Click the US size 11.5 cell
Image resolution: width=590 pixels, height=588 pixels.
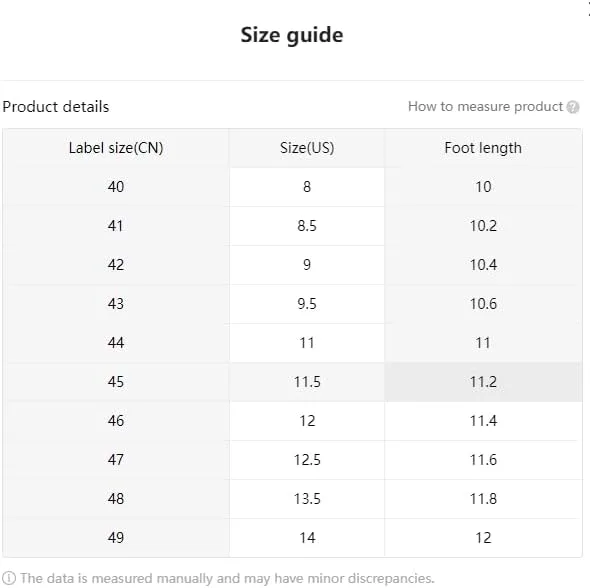pyautogui.click(x=307, y=382)
